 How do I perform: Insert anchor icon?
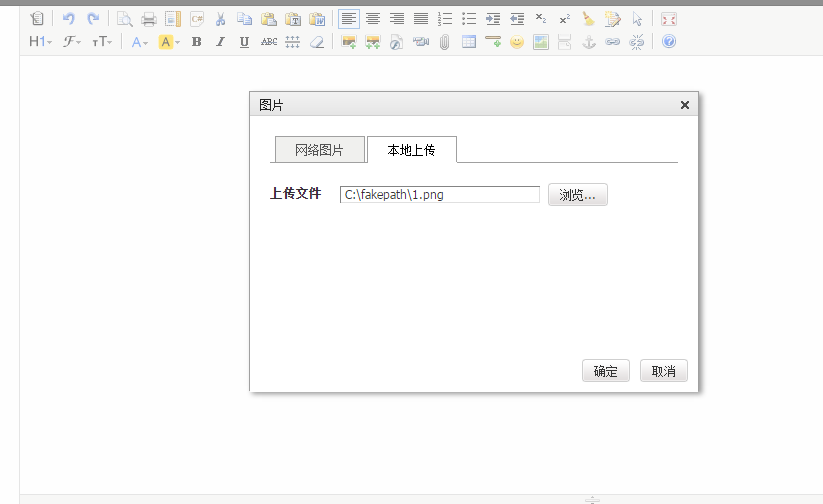pyautogui.click(x=589, y=41)
